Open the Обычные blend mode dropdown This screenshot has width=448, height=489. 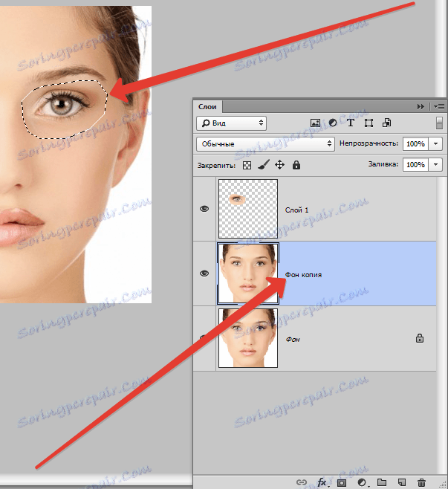tap(266, 143)
